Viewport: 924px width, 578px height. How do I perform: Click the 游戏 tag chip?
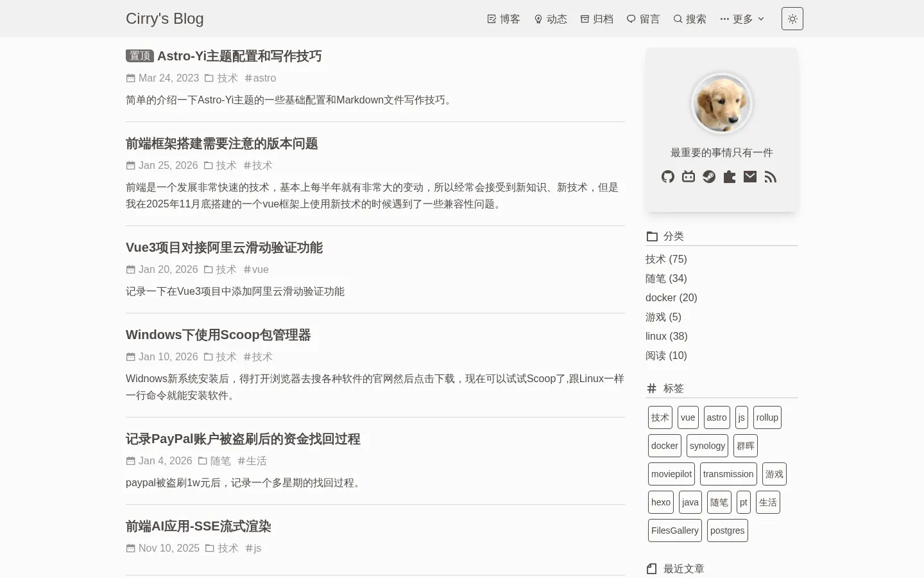tap(774, 474)
